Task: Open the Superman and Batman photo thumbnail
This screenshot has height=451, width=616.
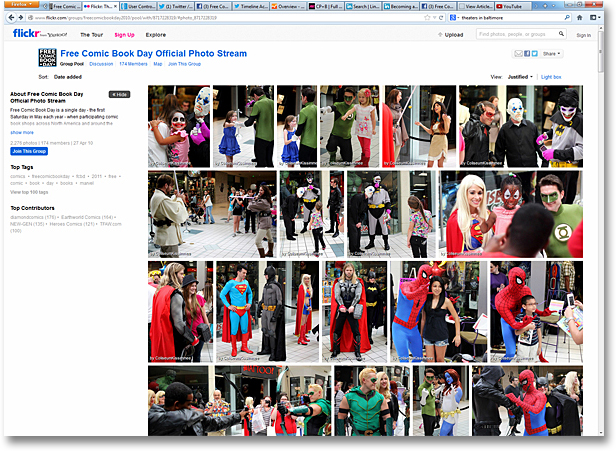Action: click(x=268, y=312)
